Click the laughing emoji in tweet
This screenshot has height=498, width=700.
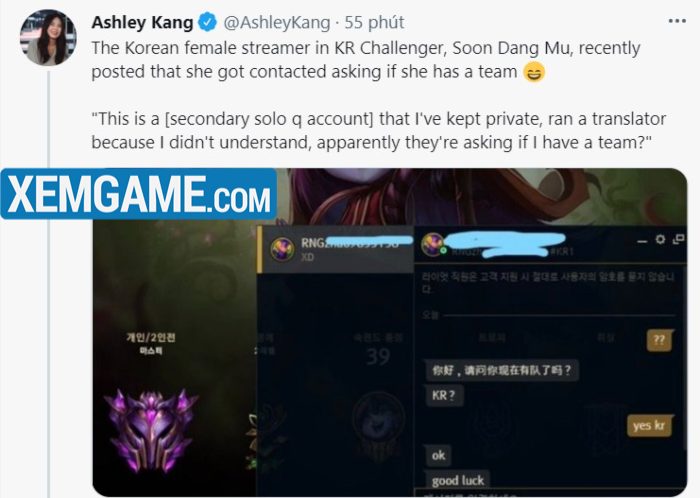534,72
